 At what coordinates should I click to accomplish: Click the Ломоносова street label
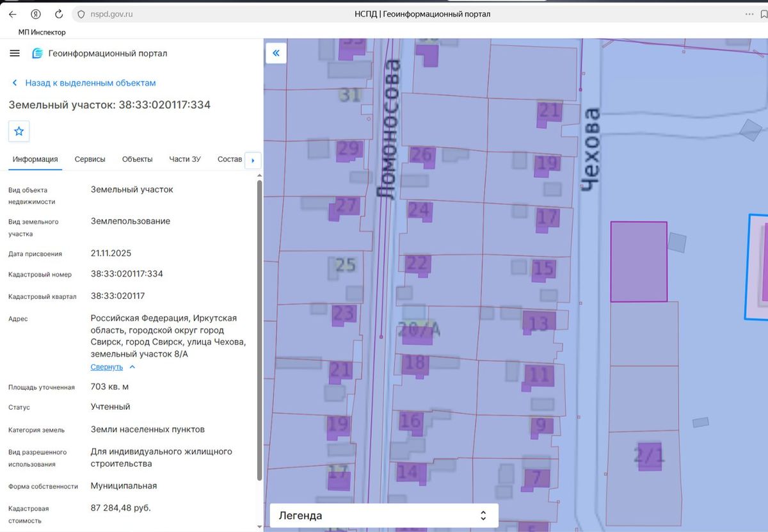coord(390,129)
